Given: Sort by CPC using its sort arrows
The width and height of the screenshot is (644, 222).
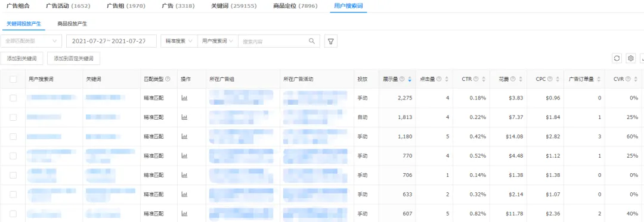Looking at the screenshot, I should pyautogui.click(x=558, y=80).
